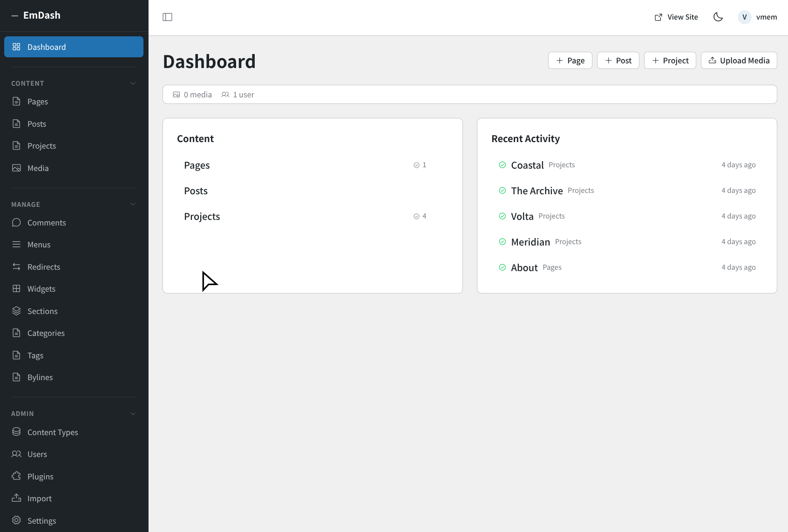Open the vmem user menu

(757, 17)
